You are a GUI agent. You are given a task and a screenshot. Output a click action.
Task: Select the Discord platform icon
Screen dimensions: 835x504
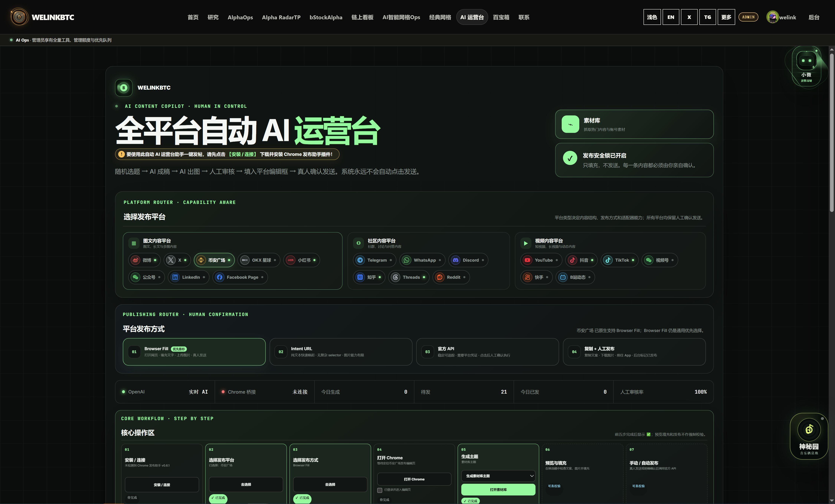pos(456,260)
